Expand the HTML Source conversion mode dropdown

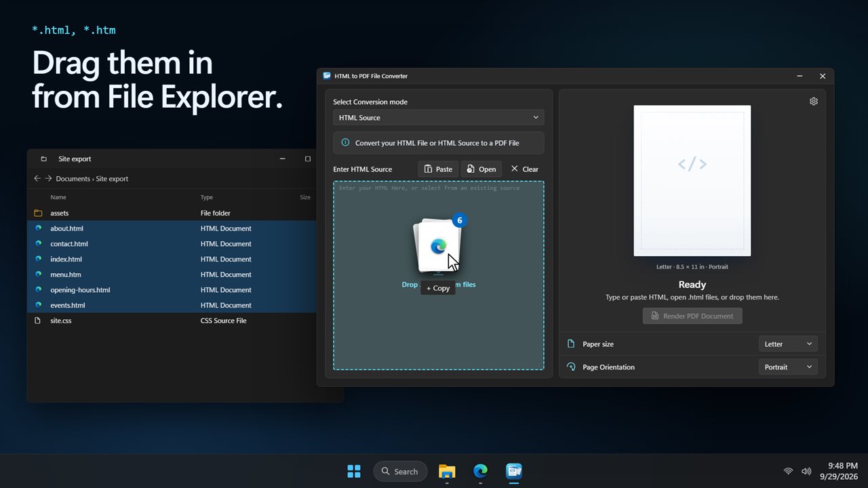pyautogui.click(x=439, y=117)
